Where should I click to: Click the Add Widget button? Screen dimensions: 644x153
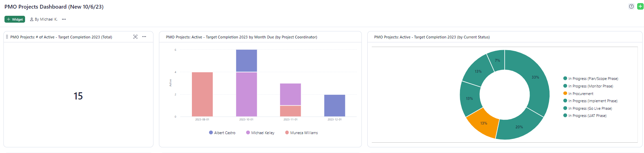(x=15, y=20)
